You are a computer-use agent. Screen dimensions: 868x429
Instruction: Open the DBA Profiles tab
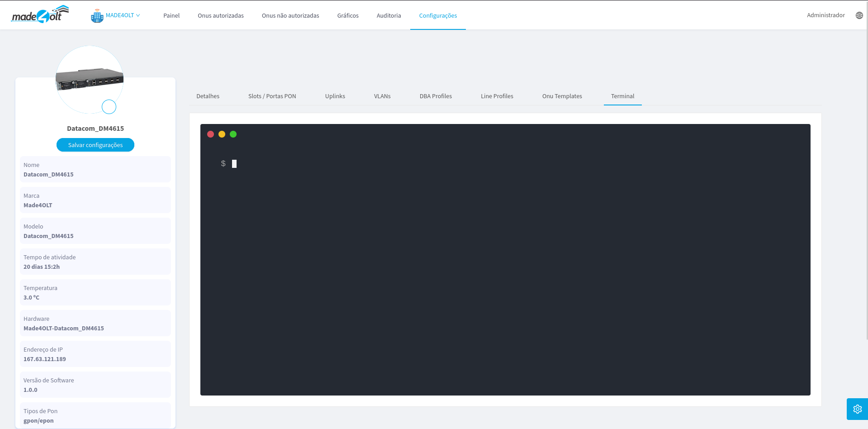click(436, 96)
